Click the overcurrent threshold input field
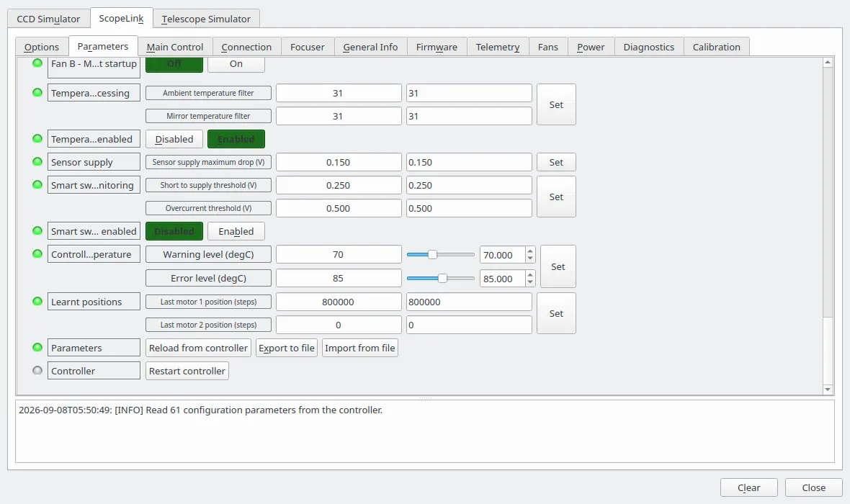The image size is (850, 504). pyautogui.click(x=469, y=208)
